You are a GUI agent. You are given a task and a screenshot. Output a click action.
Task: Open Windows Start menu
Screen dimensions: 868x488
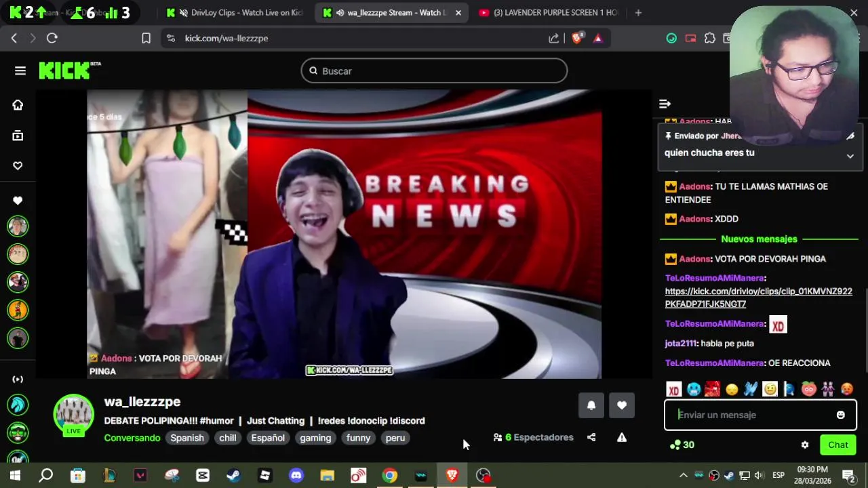tap(15, 476)
